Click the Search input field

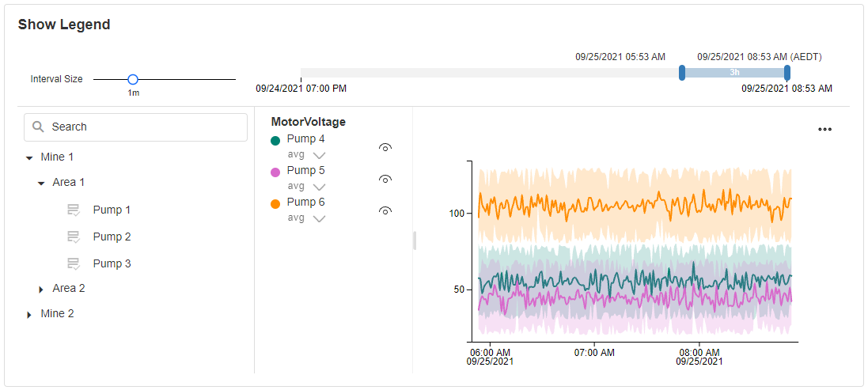[146, 127]
